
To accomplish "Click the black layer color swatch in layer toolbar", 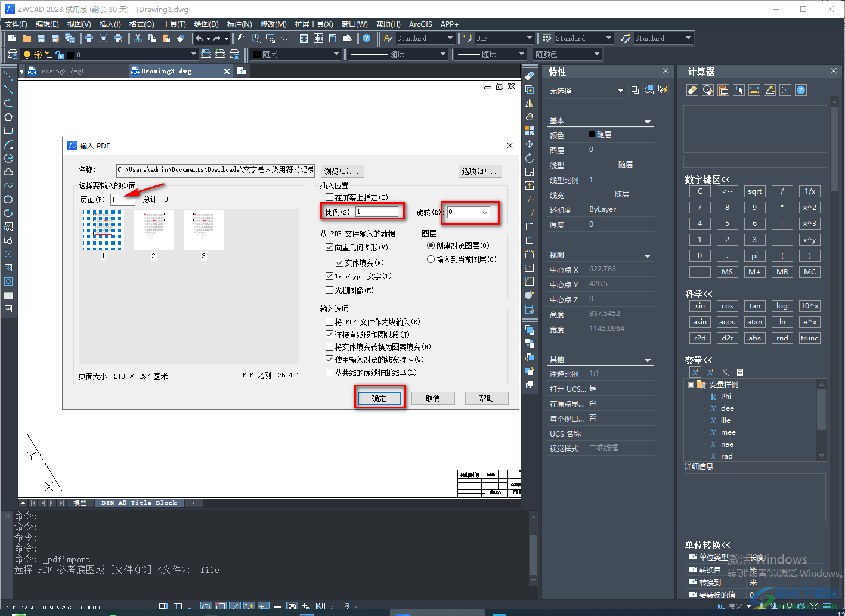I will pyautogui.click(x=70, y=55).
